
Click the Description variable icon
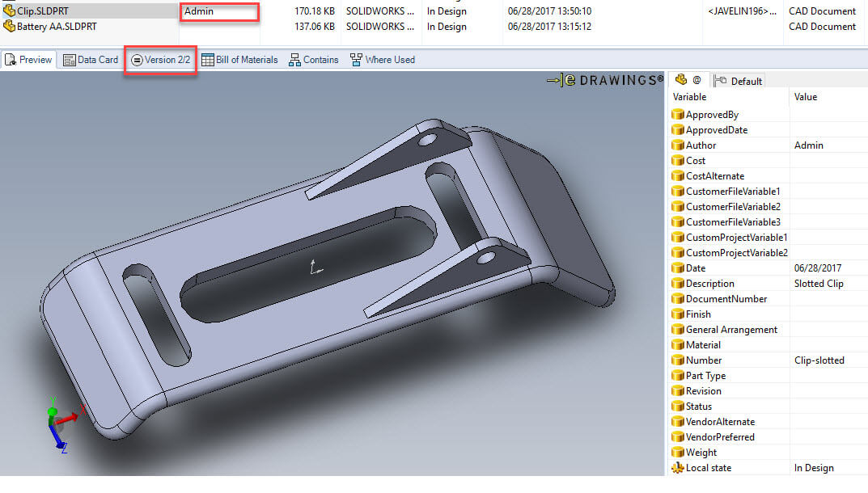678,284
